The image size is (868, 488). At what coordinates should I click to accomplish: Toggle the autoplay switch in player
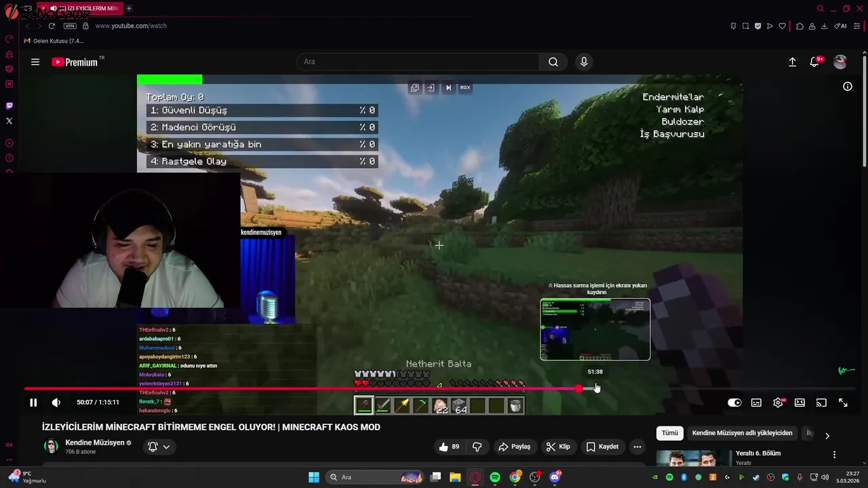tap(734, 403)
